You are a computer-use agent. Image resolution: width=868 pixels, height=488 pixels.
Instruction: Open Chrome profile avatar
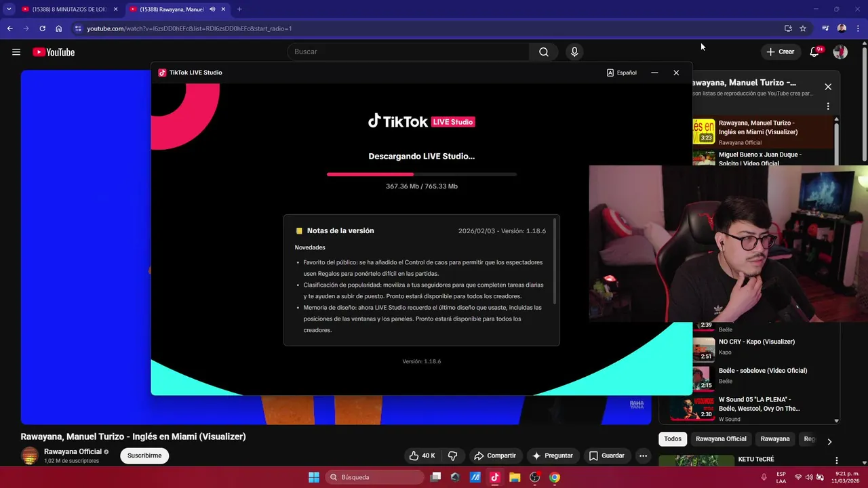click(842, 28)
